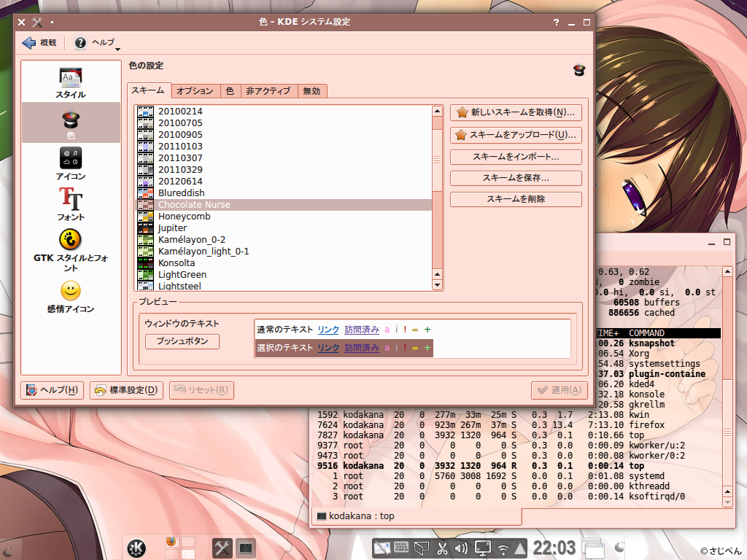Switch to the 色 tab
Screen dimensions: 747x560
pos(230,91)
